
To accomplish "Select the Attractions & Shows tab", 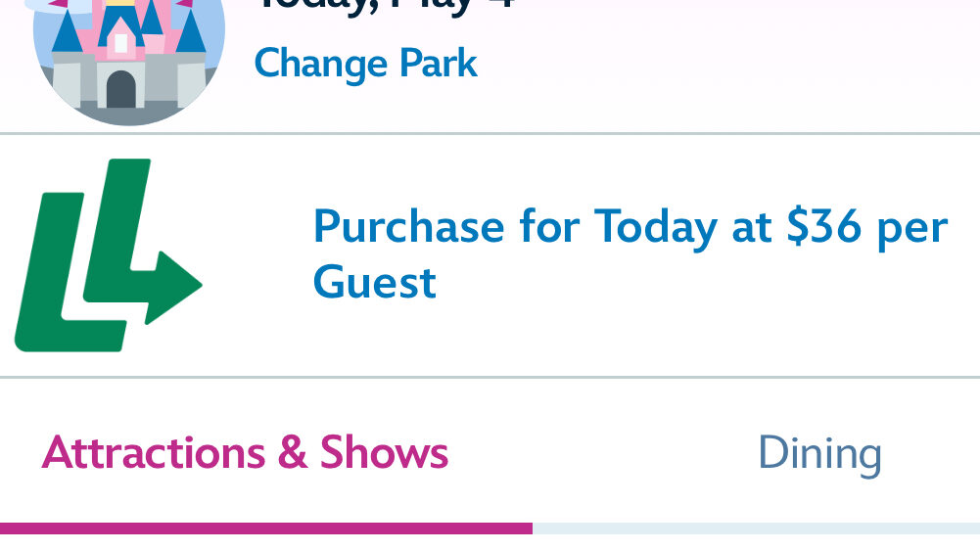I will pos(245,453).
